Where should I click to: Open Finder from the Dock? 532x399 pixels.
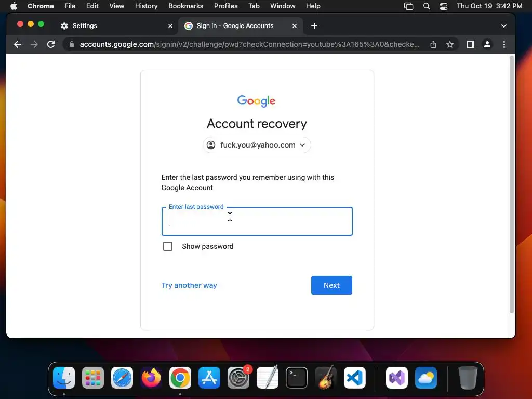64,378
